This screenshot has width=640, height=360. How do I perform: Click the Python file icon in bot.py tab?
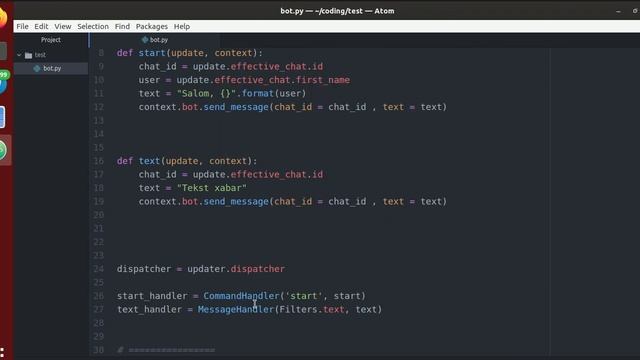pyautogui.click(x=144, y=40)
